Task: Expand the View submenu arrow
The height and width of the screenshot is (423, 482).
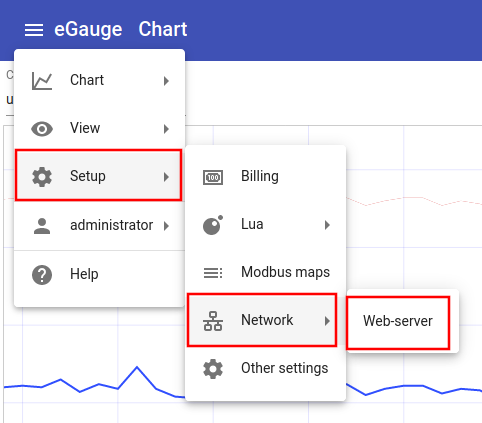Action: [166, 129]
